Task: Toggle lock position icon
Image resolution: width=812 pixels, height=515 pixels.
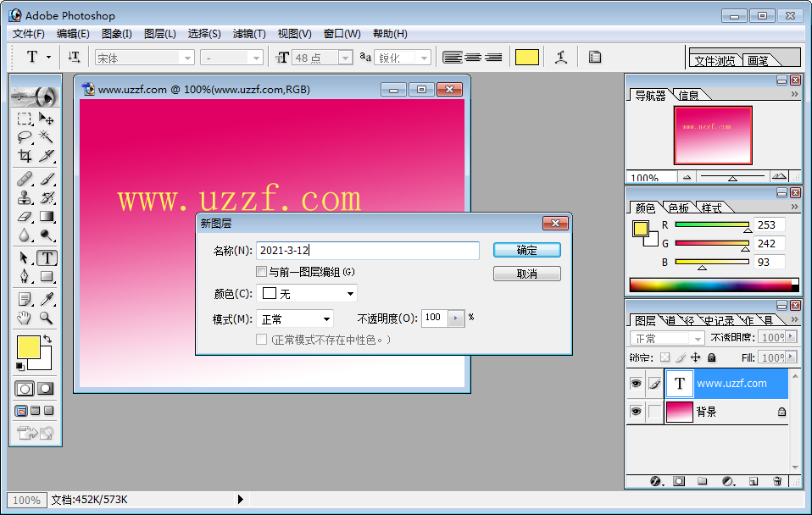Action: tap(696, 357)
